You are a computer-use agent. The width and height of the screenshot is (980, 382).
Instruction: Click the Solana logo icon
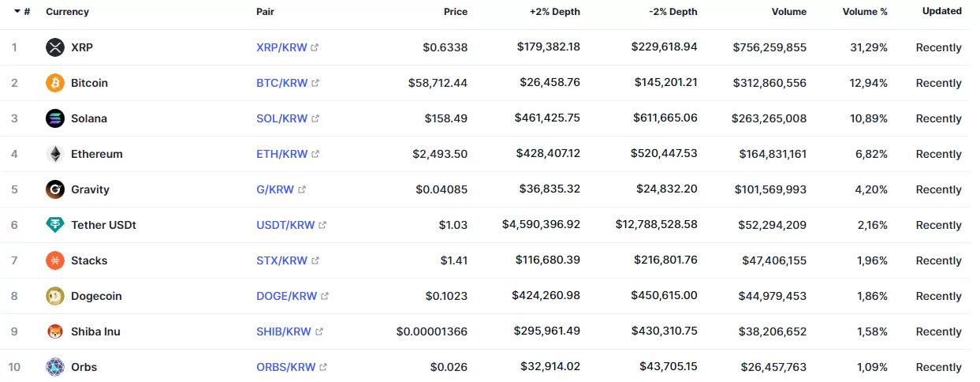click(x=55, y=118)
